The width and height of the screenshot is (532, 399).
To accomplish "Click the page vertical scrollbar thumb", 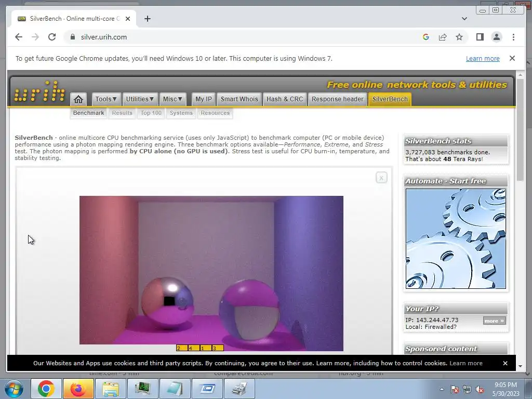I will coord(520,130).
